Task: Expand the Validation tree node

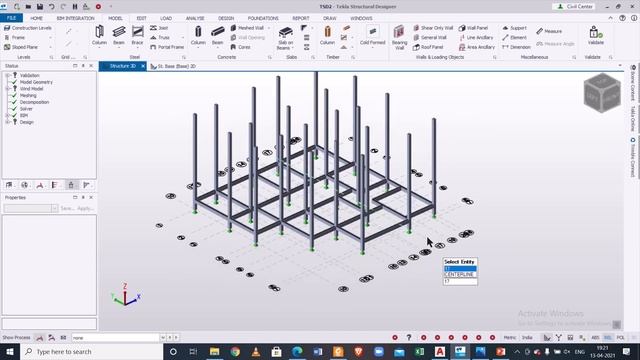Action: [7, 76]
